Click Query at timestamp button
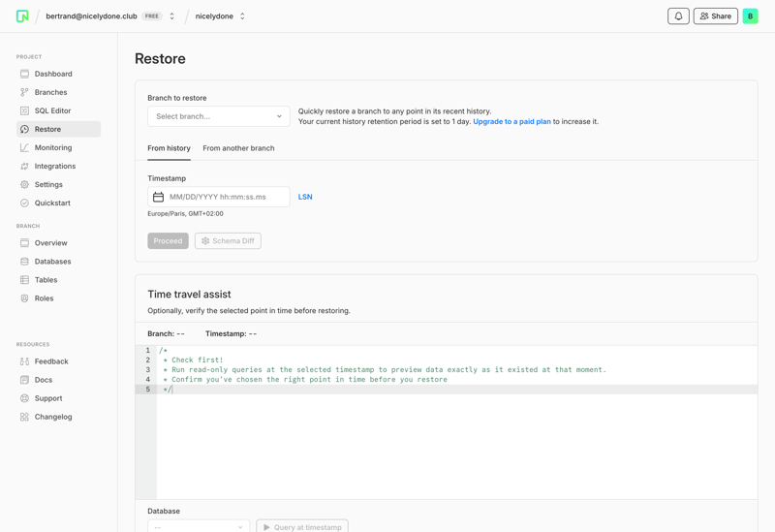This screenshot has width=775, height=532. (302, 526)
